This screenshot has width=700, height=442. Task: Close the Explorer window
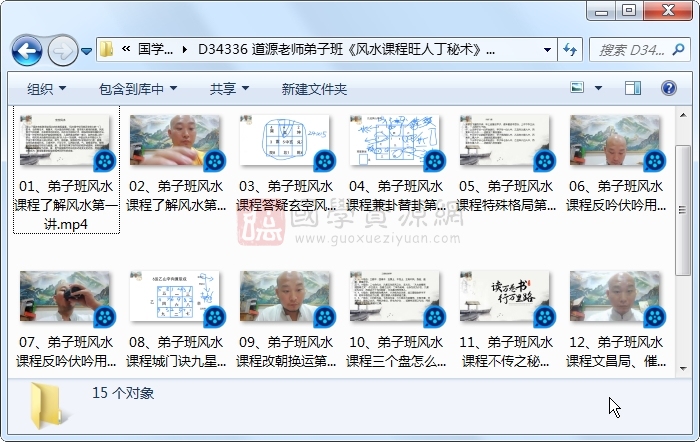tap(668, 10)
